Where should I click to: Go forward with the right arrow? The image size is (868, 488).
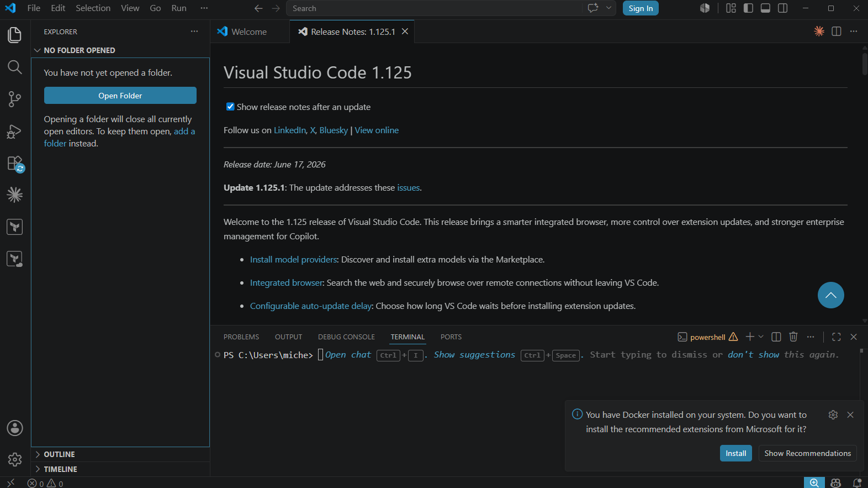pyautogui.click(x=276, y=8)
